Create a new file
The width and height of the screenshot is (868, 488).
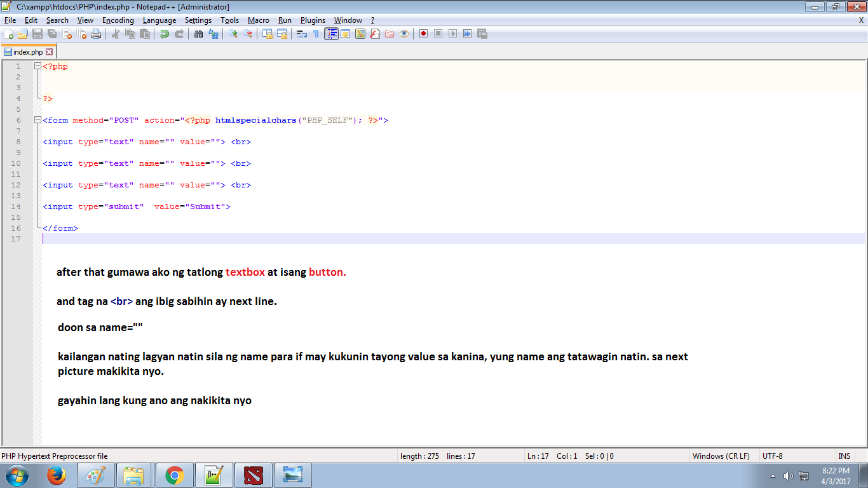click(9, 34)
